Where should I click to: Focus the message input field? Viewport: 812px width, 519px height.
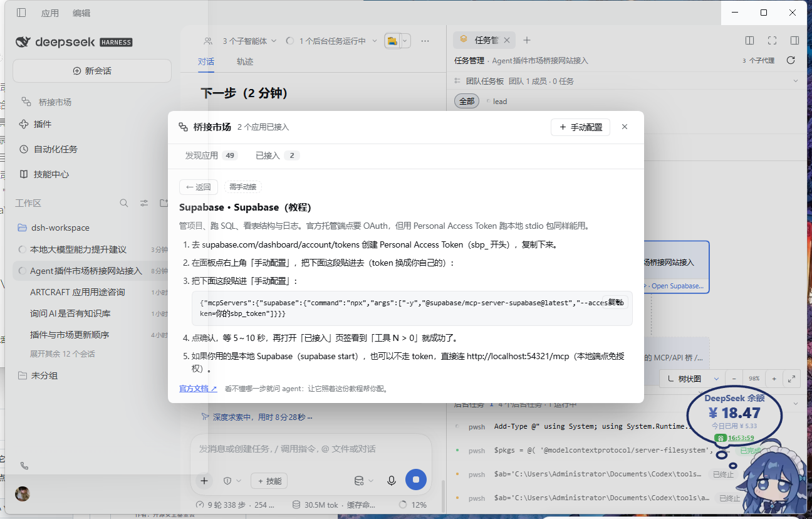[311, 449]
